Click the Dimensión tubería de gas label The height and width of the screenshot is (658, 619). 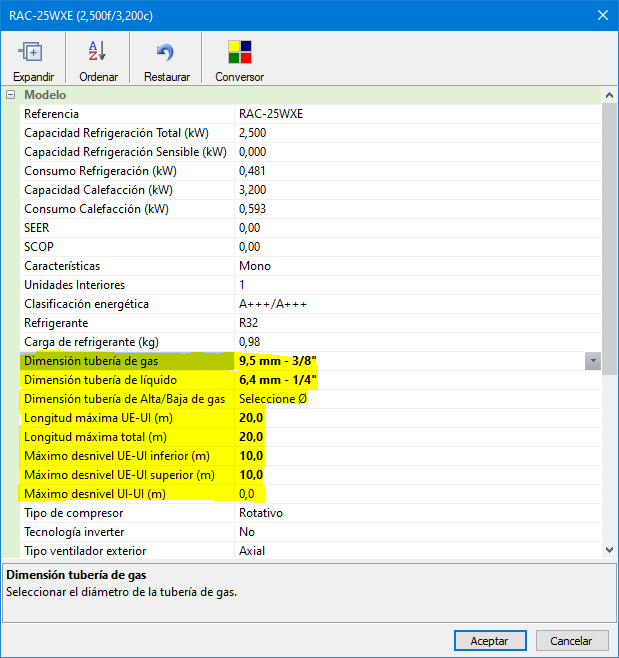point(91,361)
